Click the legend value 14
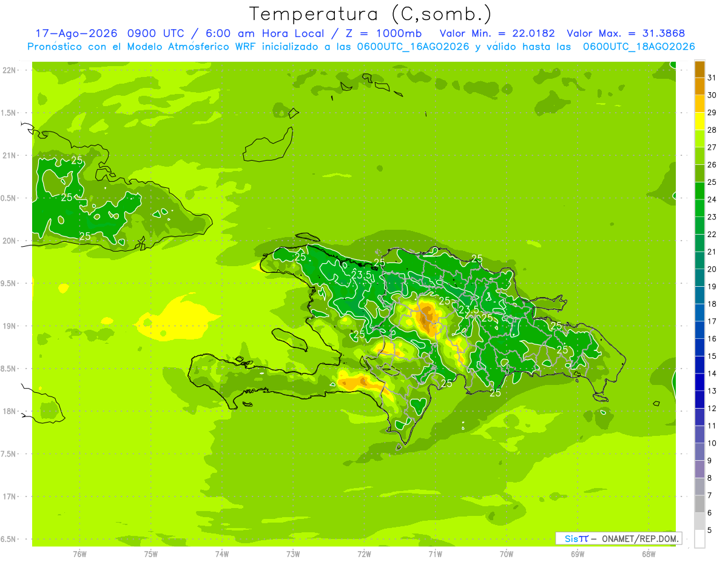The height and width of the screenshot is (562, 728). [712, 373]
